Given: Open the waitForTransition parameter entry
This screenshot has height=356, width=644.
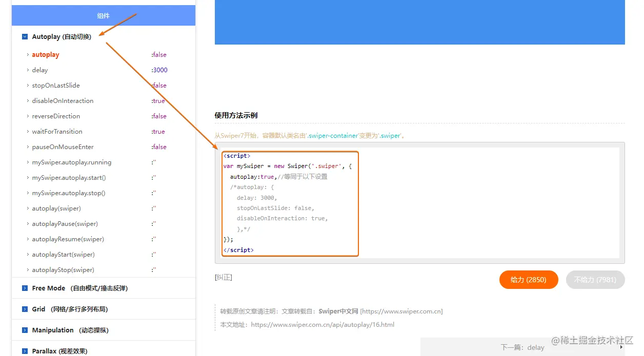Looking at the screenshot, I should pyautogui.click(x=57, y=132).
